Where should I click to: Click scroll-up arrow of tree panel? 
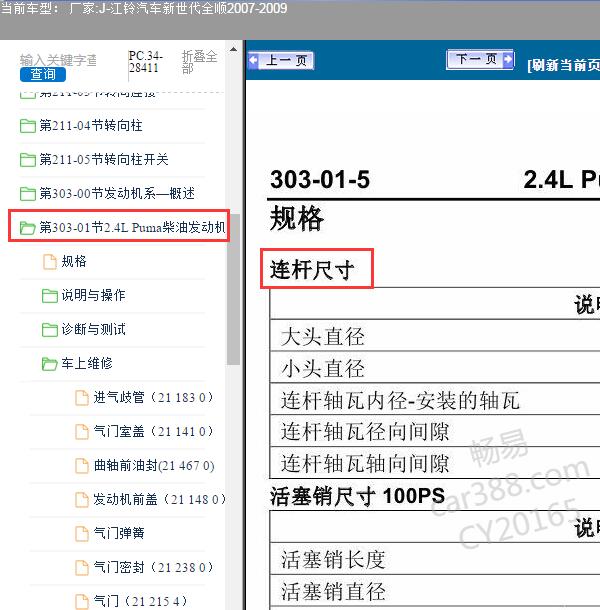233,49
